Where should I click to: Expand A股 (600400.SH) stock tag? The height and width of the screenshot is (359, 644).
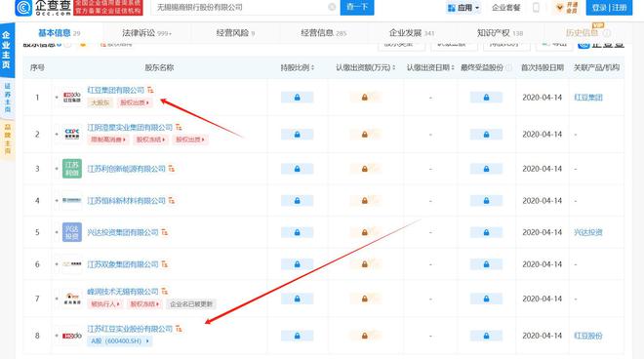click(x=119, y=340)
